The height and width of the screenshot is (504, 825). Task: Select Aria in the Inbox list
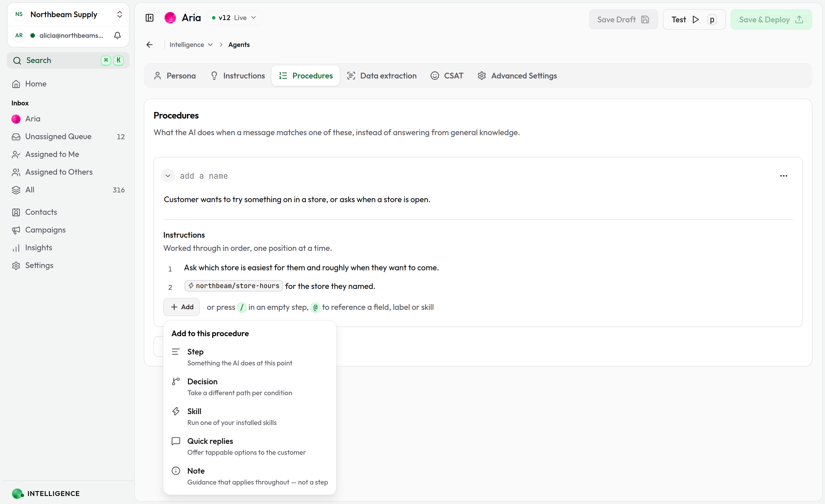coord(68,119)
